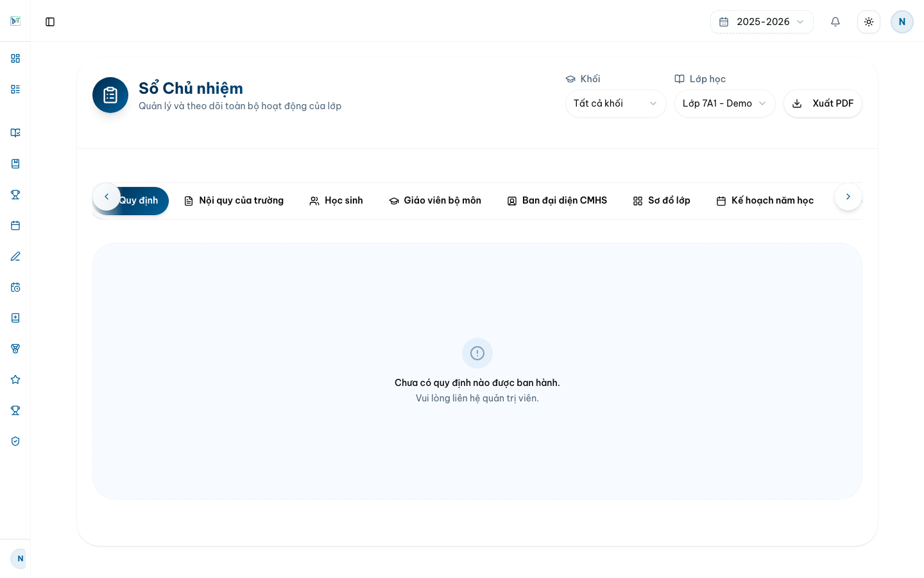Switch to the Giáo viên bộ môn tab

(x=435, y=201)
